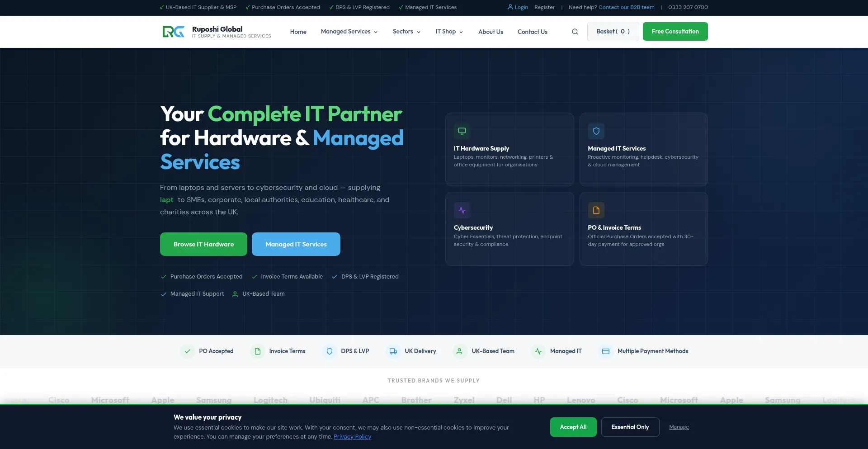Click the PO & Invoice Terms document icon
Image resolution: width=868 pixels, height=449 pixels.
pos(596,210)
